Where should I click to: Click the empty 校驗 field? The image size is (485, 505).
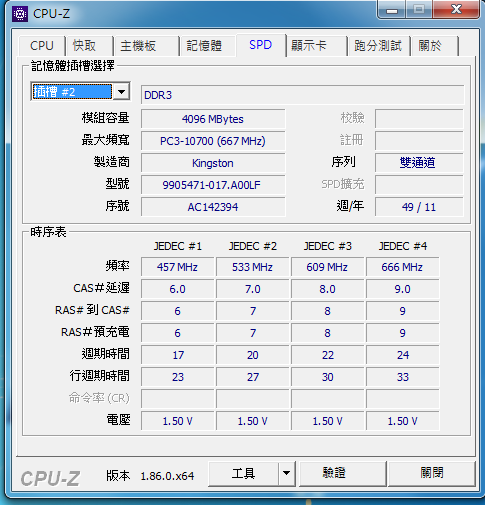tap(419, 119)
